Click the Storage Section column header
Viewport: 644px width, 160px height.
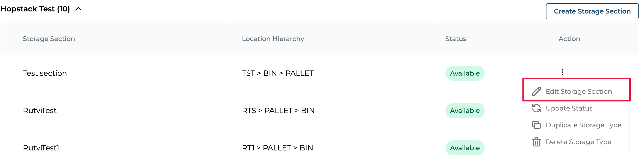[x=49, y=39]
